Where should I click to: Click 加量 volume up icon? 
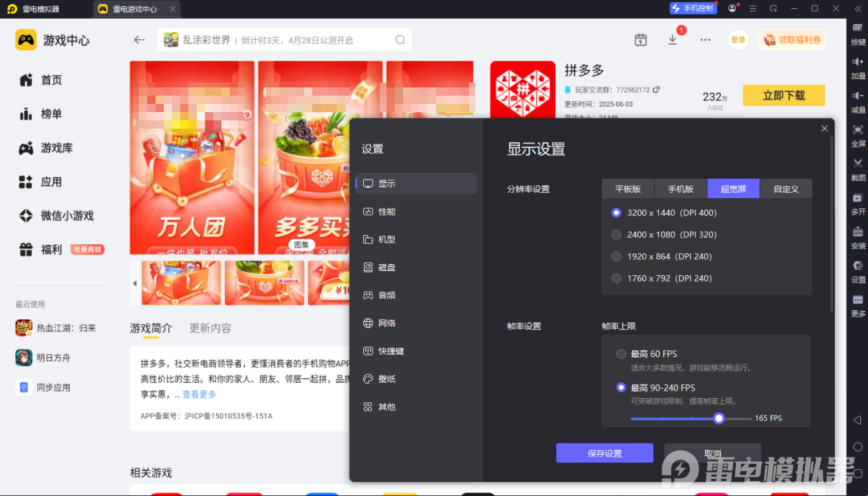(x=858, y=68)
